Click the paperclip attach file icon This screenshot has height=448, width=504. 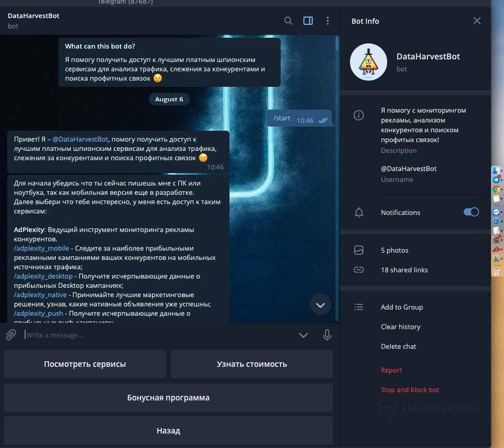click(11, 335)
